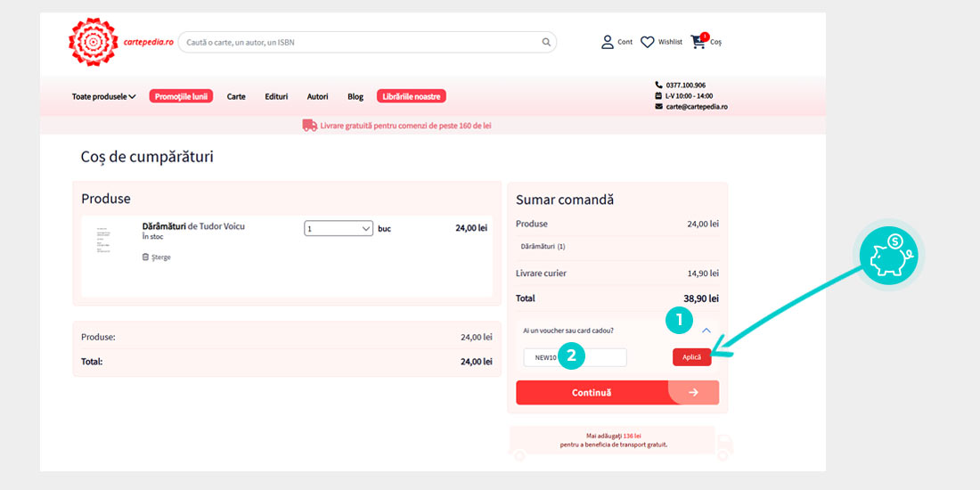Viewport: 980px width, 490px height.
Task: Open the Promoțiile lunii menu item
Action: [181, 96]
